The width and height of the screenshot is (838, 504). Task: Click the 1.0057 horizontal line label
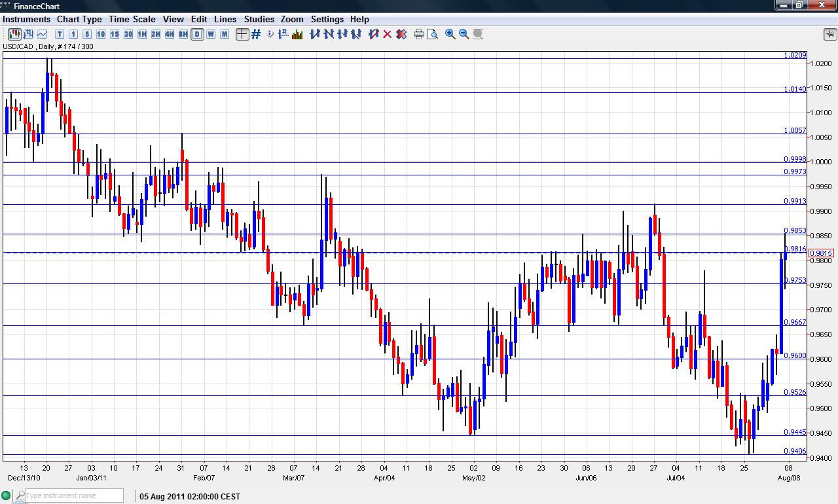tap(795, 130)
